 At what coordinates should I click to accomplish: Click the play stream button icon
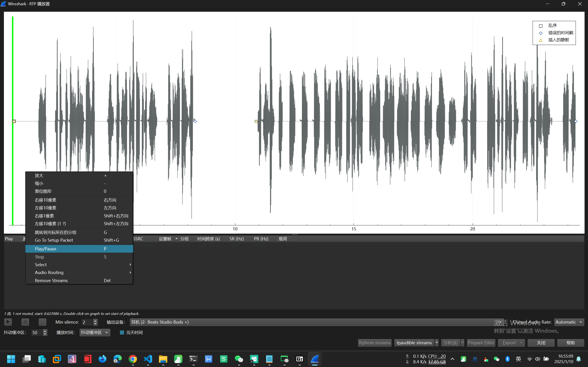coord(8,322)
